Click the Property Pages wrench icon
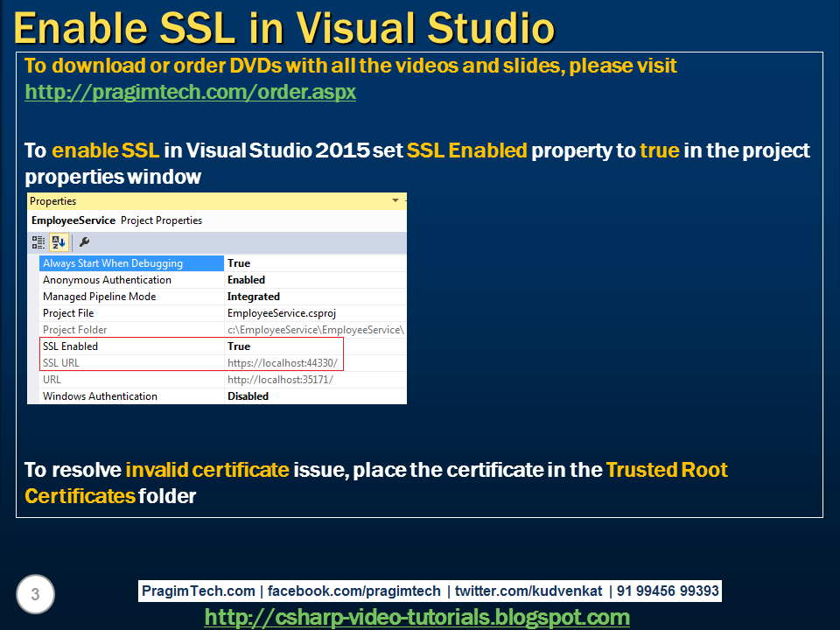The height and width of the screenshot is (630, 840). tap(84, 241)
